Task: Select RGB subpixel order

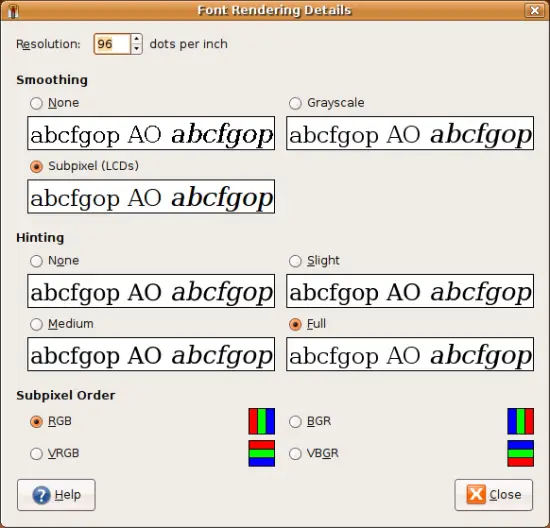Action: (x=36, y=421)
